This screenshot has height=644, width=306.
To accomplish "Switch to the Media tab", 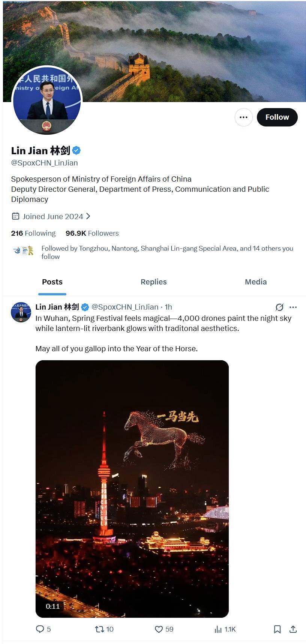I will (256, 282).
